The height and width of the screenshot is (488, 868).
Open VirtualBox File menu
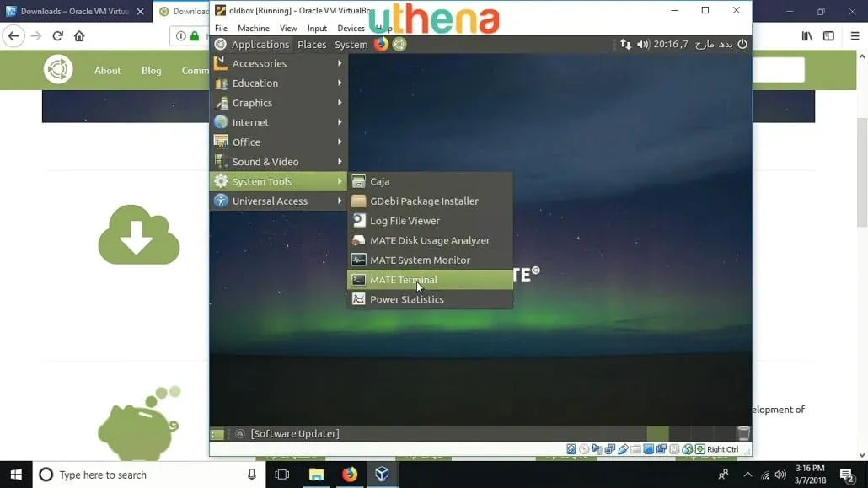point(221,29)
